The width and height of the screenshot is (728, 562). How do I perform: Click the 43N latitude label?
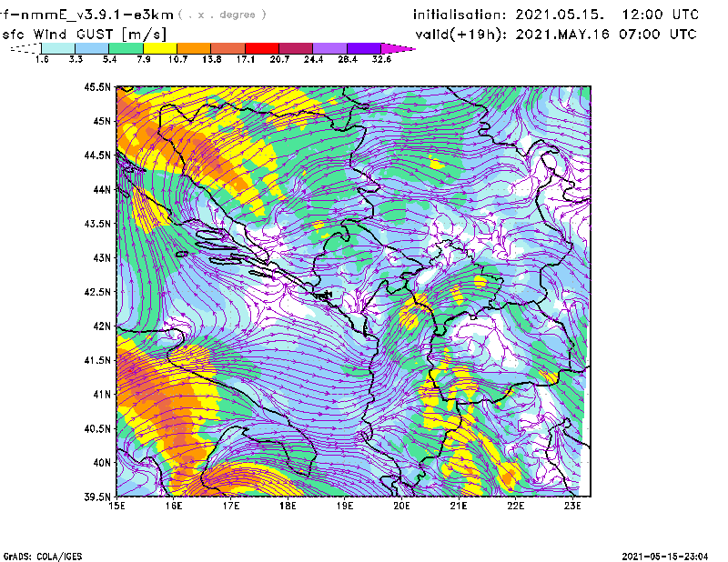[x=102, y=257]
